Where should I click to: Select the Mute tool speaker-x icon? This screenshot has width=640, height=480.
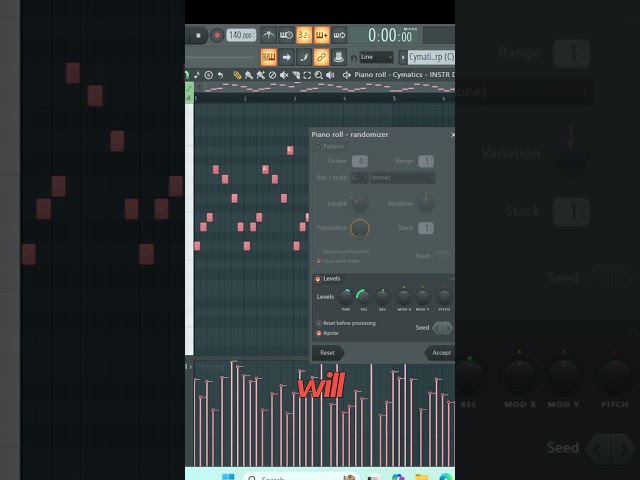(x=284, y=75)
